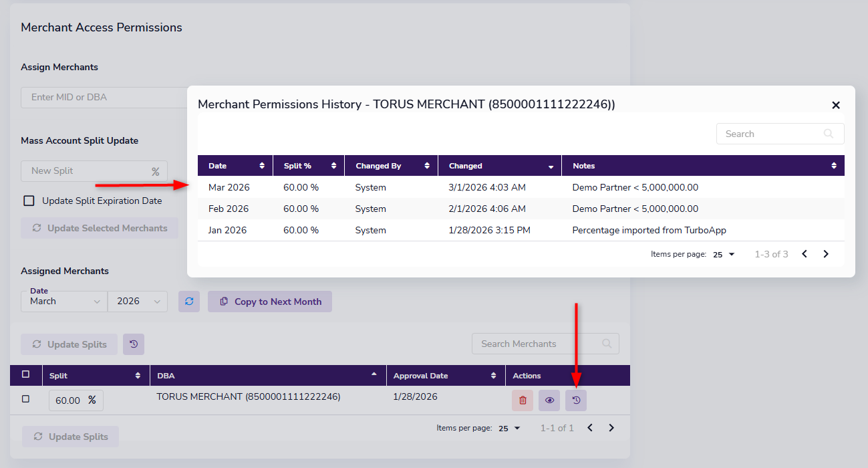Sort history by Changed By column

point(391,166)
